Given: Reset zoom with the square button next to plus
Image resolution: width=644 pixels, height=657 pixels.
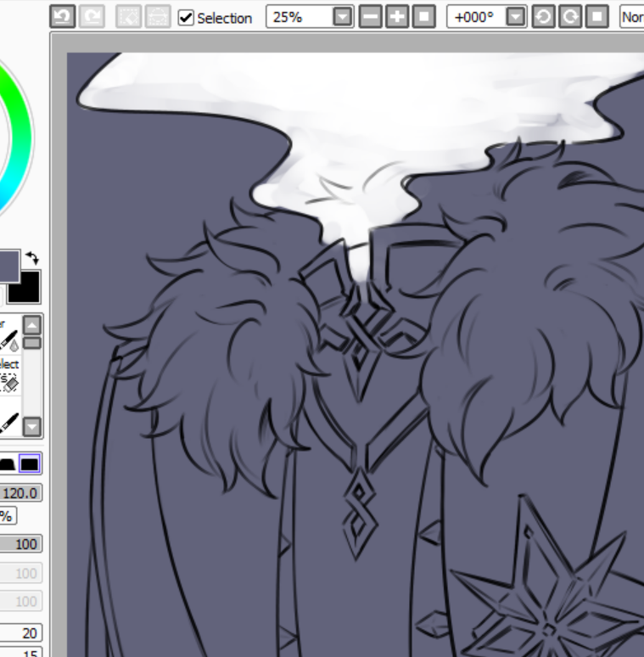Looking at the screenshot, I should (423, 17).
